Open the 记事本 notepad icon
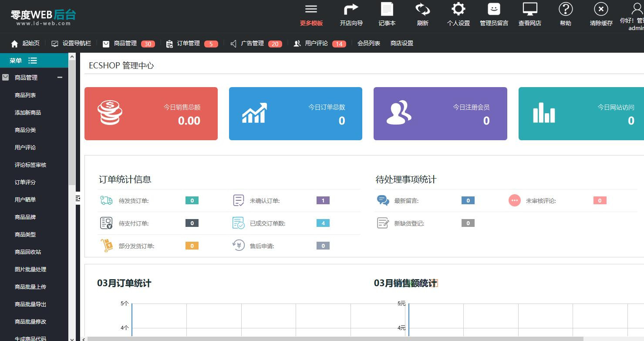This screenshot has height=341, width=644. tap(387, 9)
